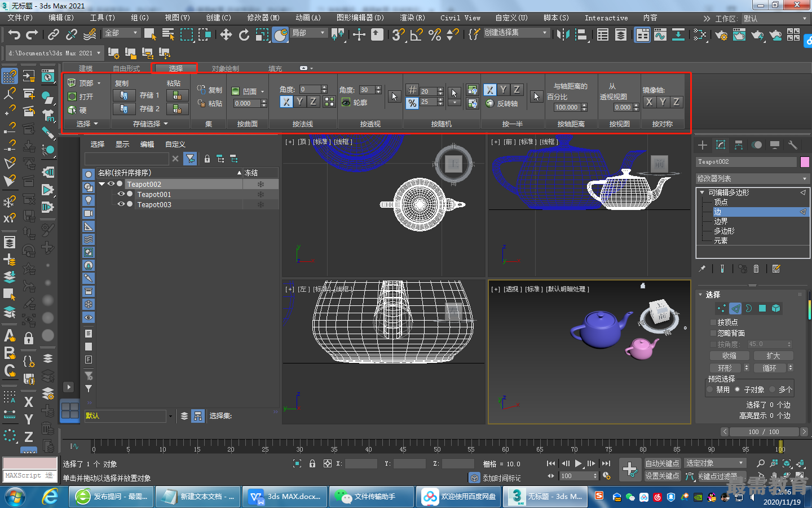812x508 pixels.
Task: Click the Pin Stack icon
Action: click(x=703, y=269)
